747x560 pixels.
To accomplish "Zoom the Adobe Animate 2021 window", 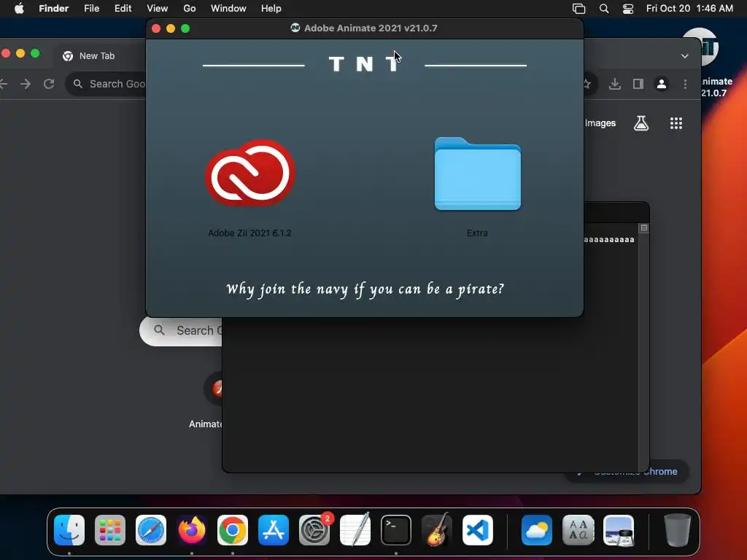I will (185, 28).
